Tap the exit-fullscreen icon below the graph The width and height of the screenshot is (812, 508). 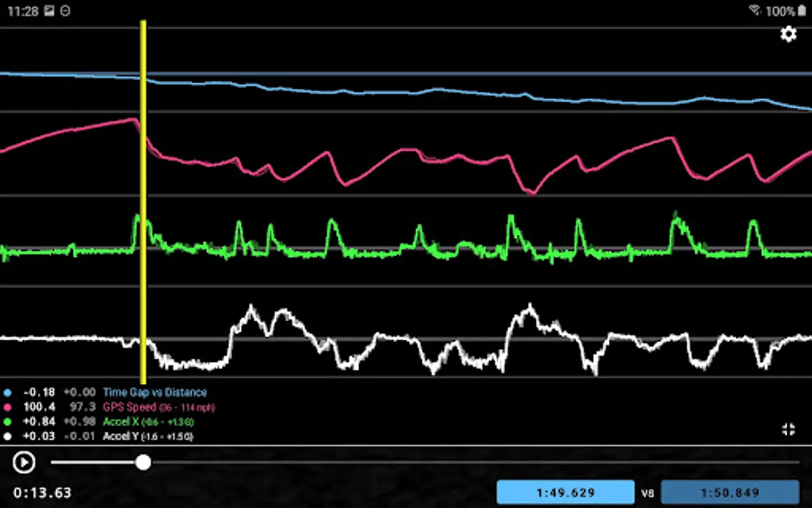point(788,429)
